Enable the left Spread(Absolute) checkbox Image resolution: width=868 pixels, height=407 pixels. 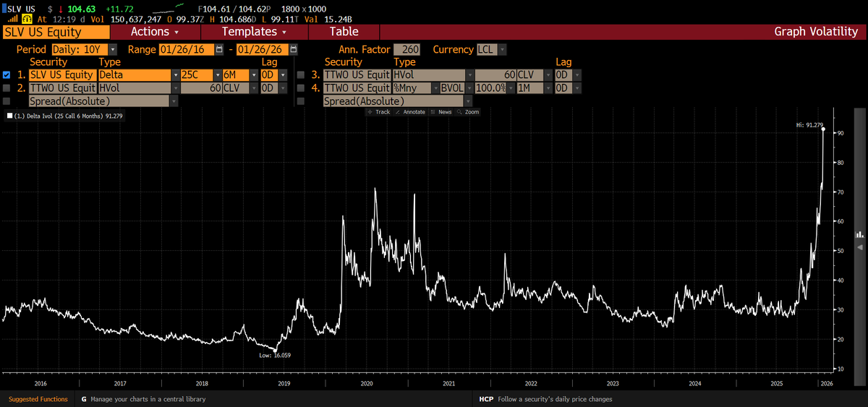point(7,101)
